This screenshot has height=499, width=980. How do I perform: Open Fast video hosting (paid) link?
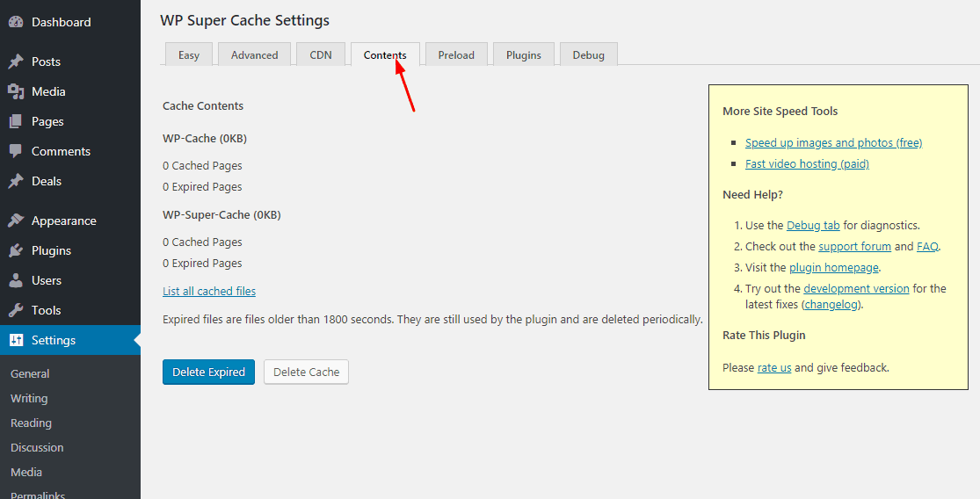pyautogui.click(x=807, y=163)
